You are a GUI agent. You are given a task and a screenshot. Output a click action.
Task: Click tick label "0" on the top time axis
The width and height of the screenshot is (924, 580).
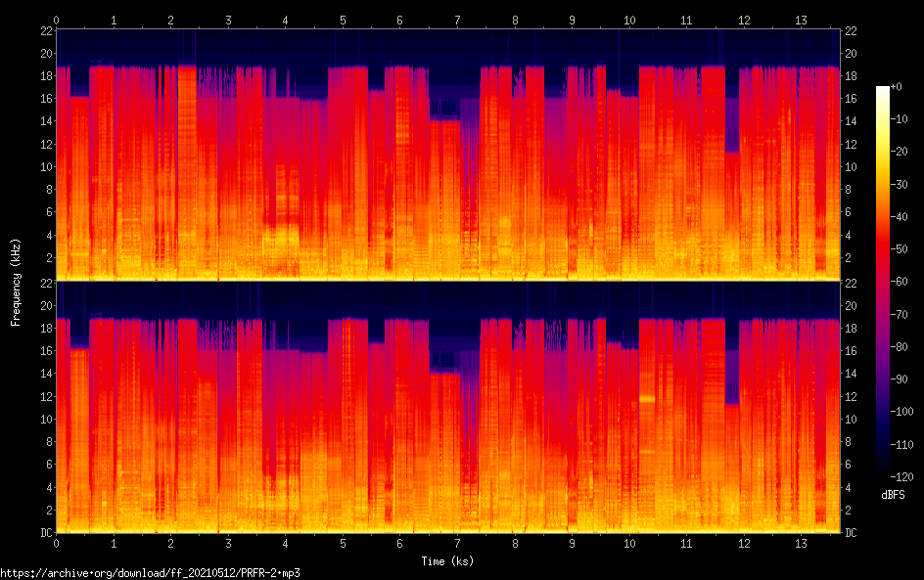56,20
